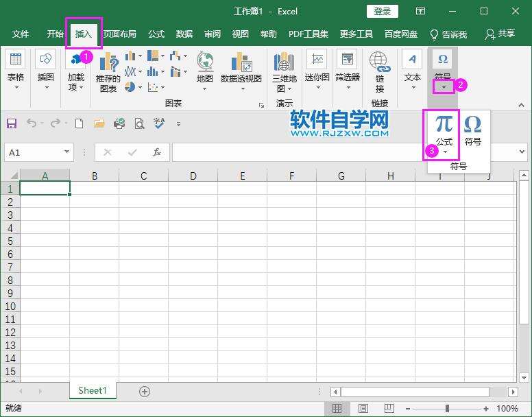Click the fx insert function button
Viewport: 532px width, 417px height.
[x=157, y=152]
